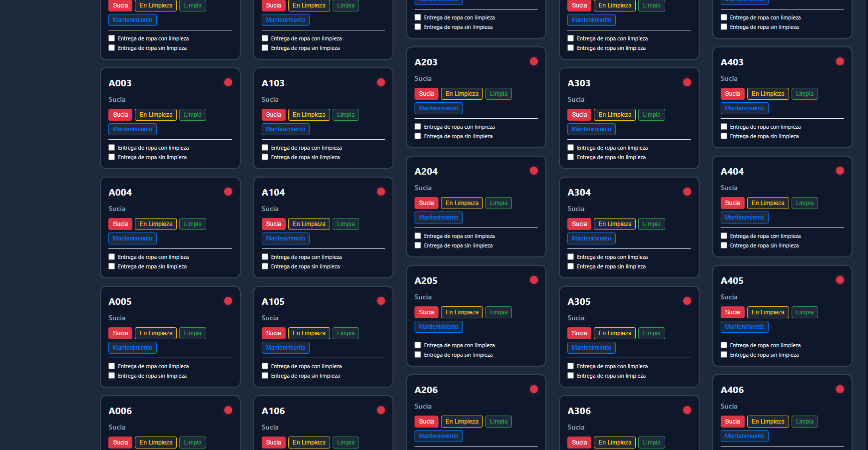868x450 pixels.
Task: Click the red status dot on A204
Action: pos(534,171)
